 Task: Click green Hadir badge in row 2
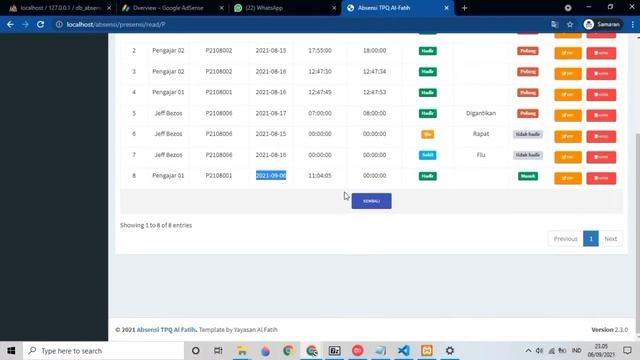click(x=427, y=51)
